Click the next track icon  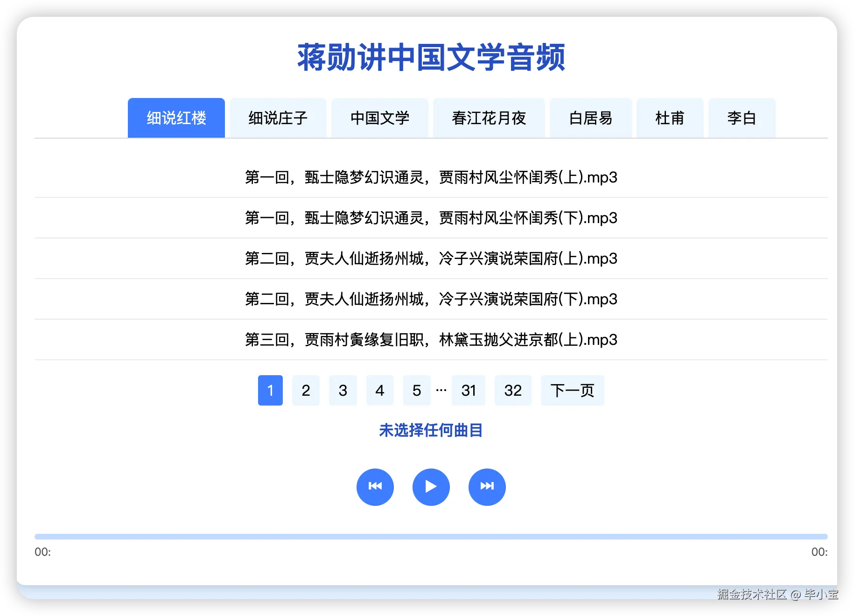coord(487,487)
